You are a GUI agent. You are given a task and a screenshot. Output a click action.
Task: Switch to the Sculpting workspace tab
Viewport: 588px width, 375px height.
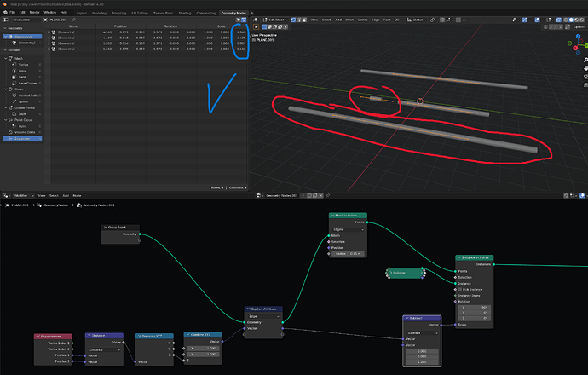[x=118, y=13]
